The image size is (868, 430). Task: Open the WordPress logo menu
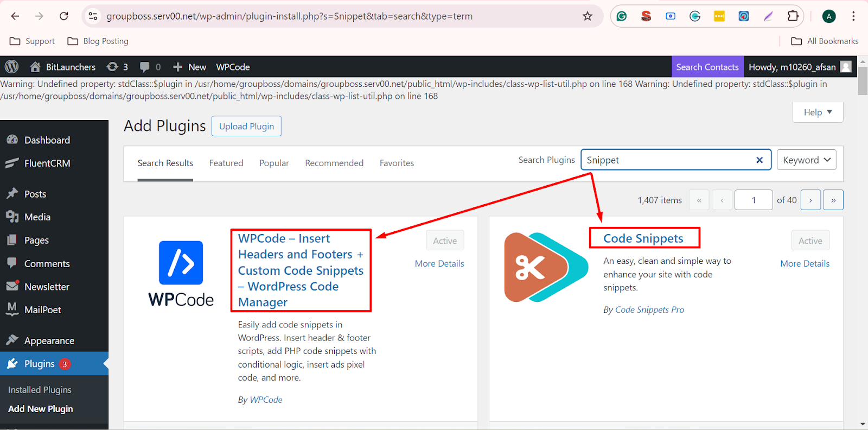(x=11, y=67)
